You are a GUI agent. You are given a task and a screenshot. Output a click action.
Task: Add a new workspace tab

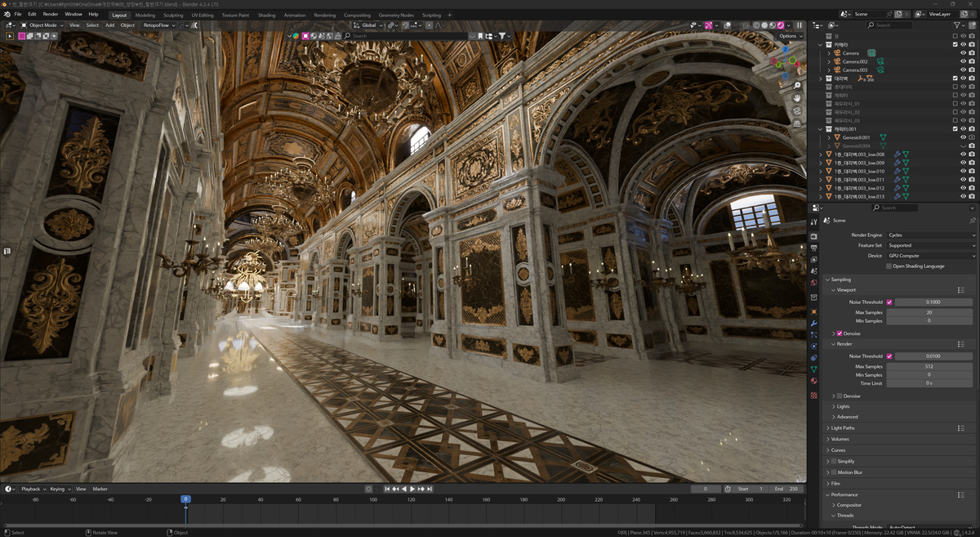[450, 15]
